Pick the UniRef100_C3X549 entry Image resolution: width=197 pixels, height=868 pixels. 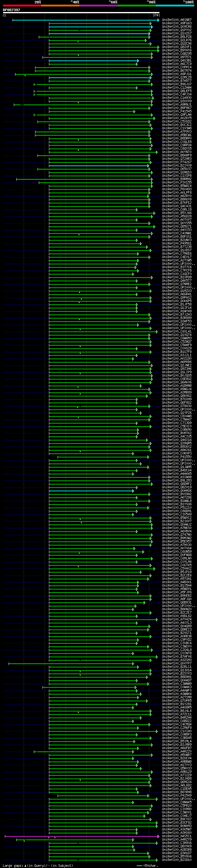tap(177, 514)
